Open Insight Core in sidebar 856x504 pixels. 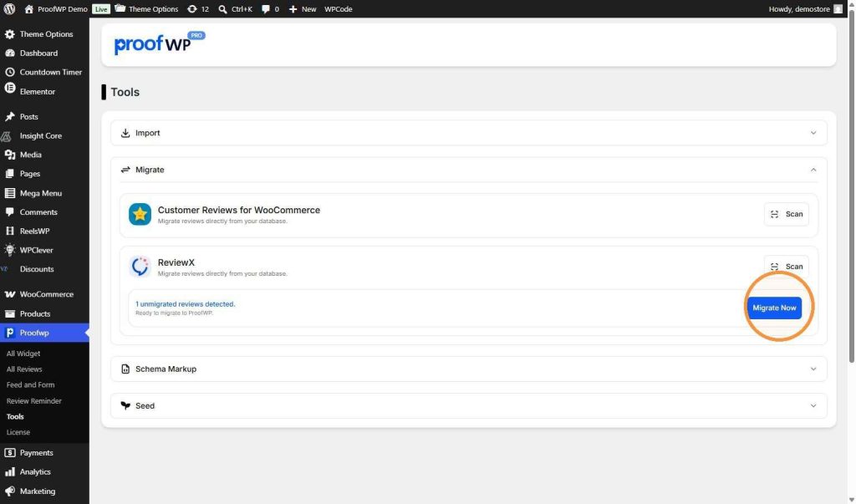coord(40,135)
